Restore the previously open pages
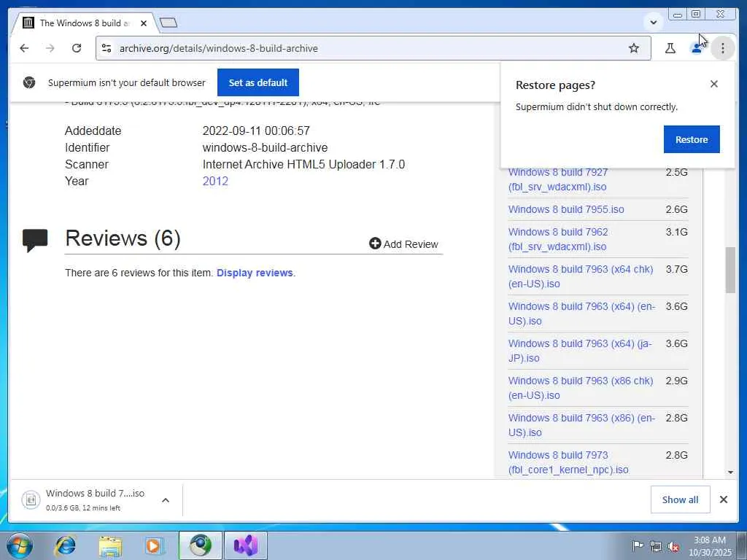The image size is (747, 560). click(x=692, y=139)
